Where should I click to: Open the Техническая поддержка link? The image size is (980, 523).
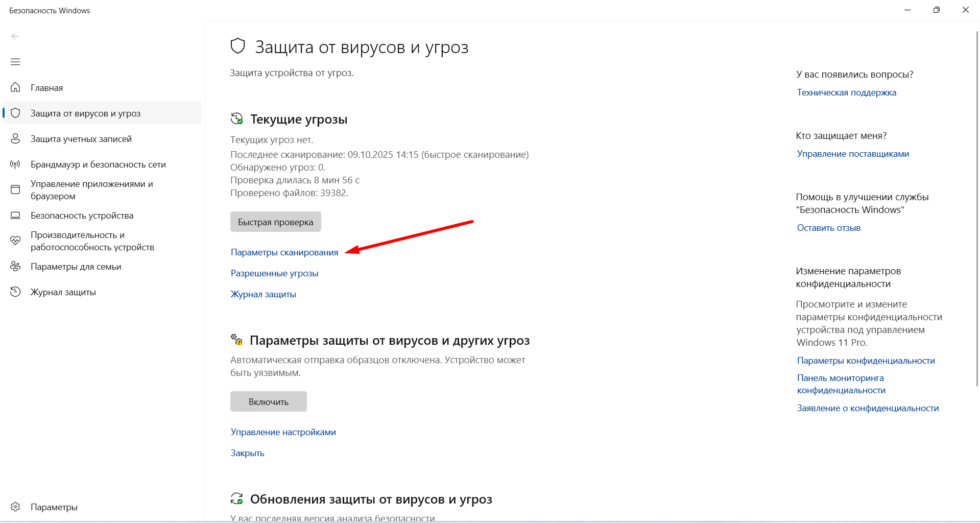tap(847, 92)
